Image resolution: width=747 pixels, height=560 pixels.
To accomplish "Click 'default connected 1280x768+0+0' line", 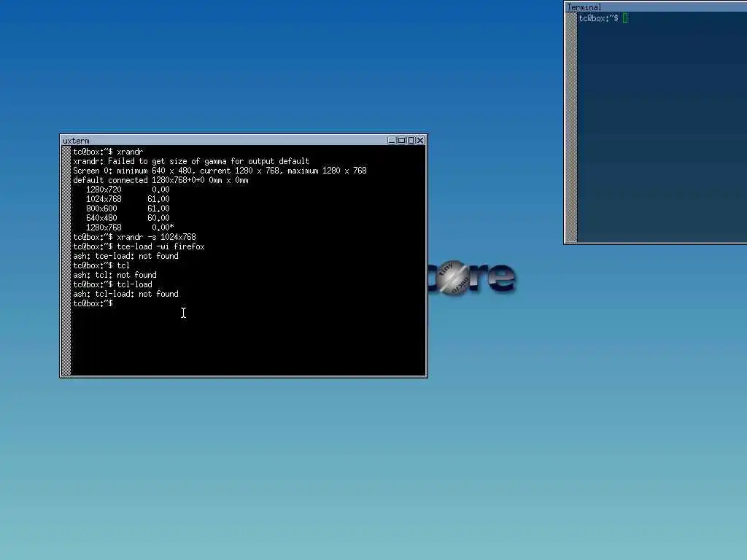I will (x=160, y=180).
